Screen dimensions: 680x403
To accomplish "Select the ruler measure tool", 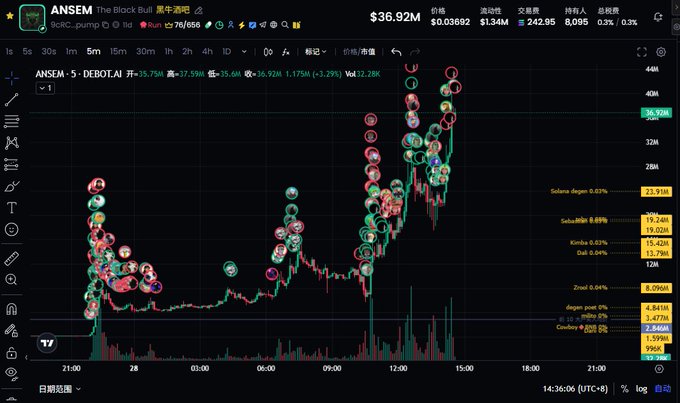I will pos(12,259).
